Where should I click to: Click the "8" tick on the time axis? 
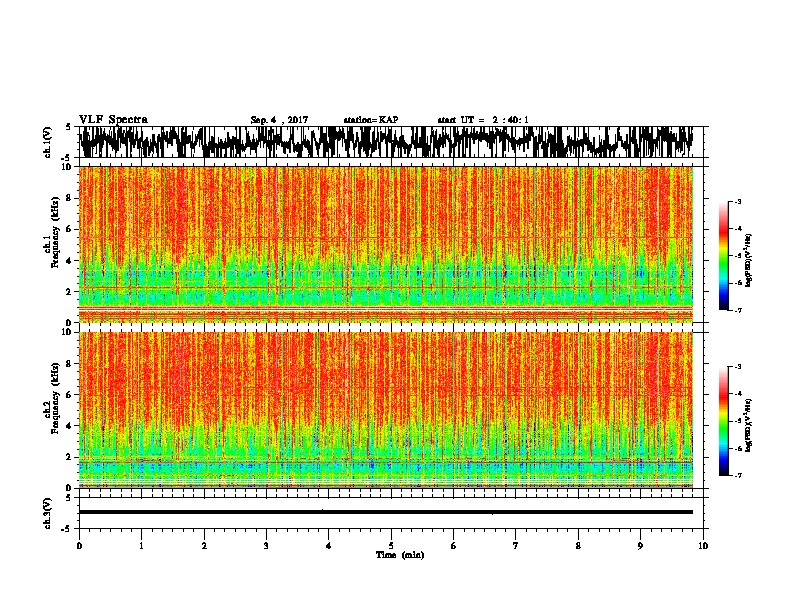pyautogui.click(x=578, y=546)
